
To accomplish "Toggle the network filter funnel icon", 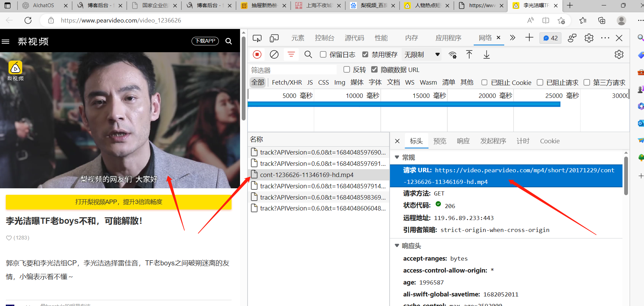I will [291, 55].
